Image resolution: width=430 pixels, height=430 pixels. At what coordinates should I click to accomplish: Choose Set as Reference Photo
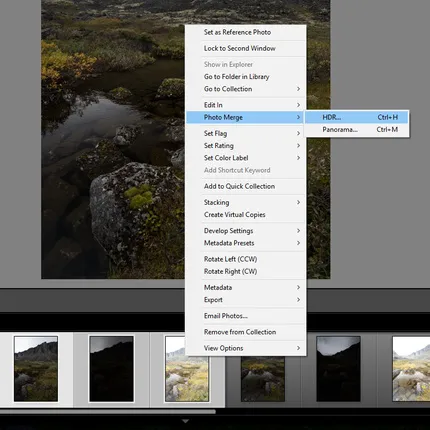pos(246,32)
